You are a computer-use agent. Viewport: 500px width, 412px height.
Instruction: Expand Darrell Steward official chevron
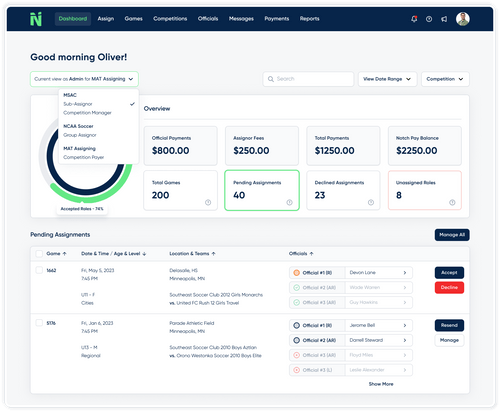[405, 340]
